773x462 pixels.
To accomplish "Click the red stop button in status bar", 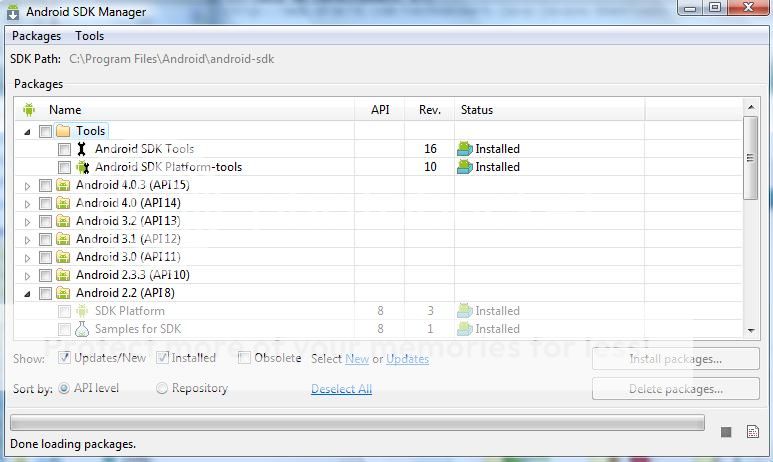I will (726, 432).
